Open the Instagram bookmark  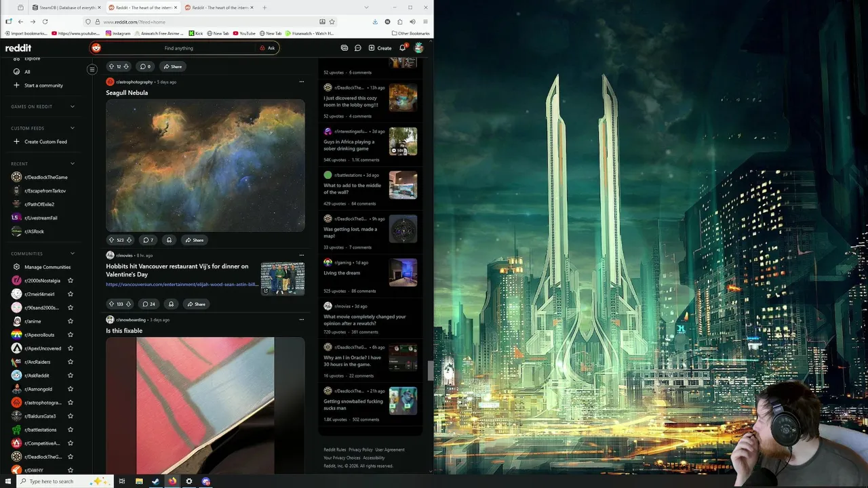pos(119,33)
